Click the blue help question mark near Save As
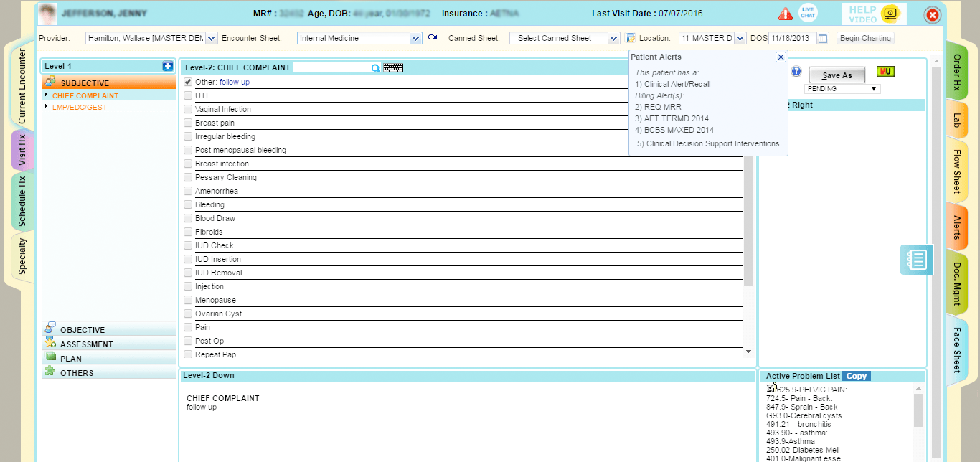This screenshot has height=462, width=980. tap(796, 70)
